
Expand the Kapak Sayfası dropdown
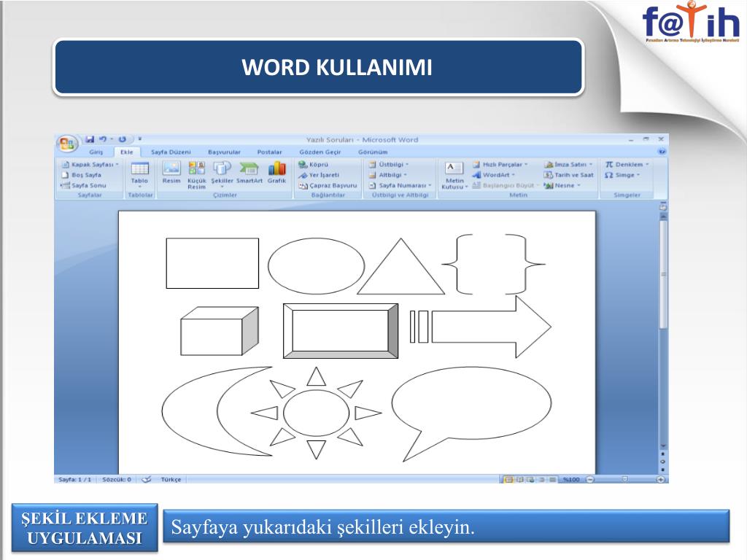pyautogui.click(x=117, y=164)
